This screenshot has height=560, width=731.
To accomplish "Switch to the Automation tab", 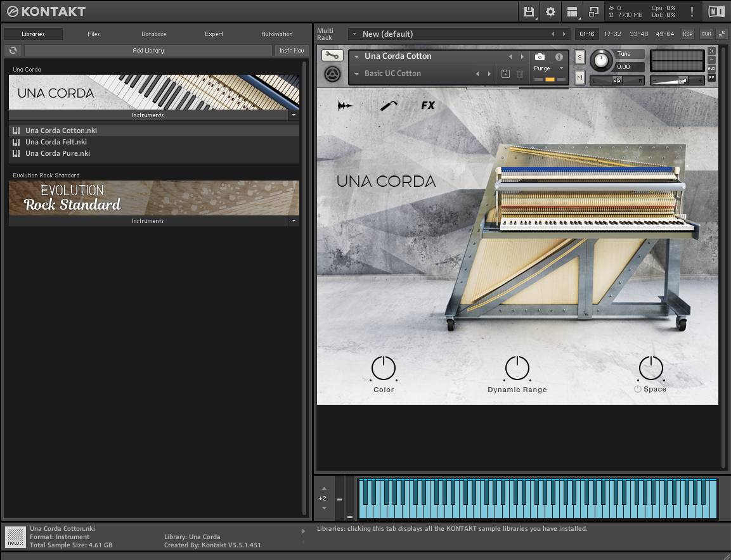I will coord(277,34).
